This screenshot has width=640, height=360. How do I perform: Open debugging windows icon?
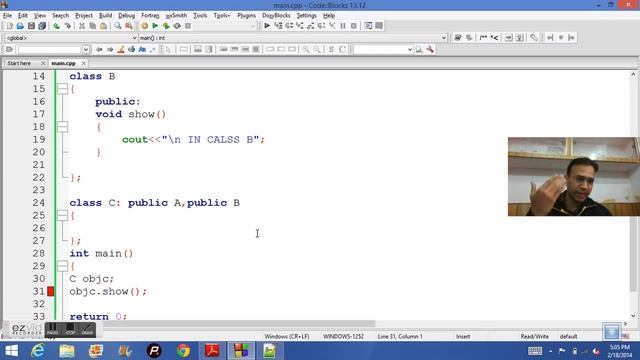[x=368, y=26]
